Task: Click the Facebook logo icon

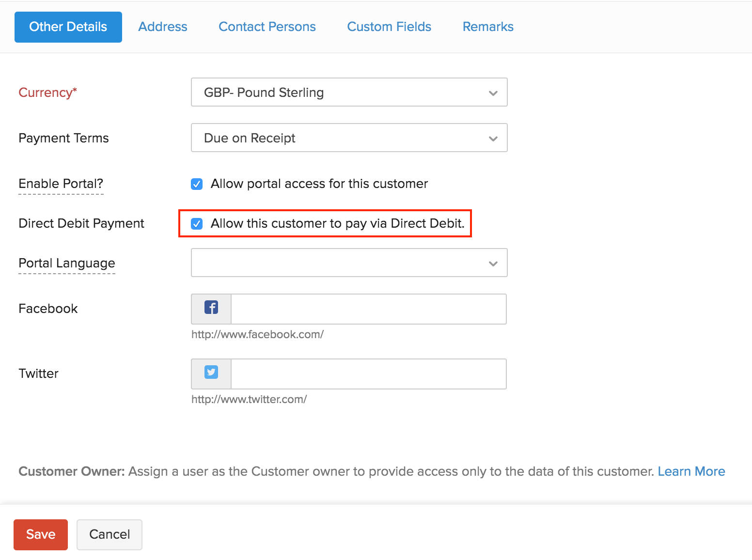Action: tap(211, 308)
